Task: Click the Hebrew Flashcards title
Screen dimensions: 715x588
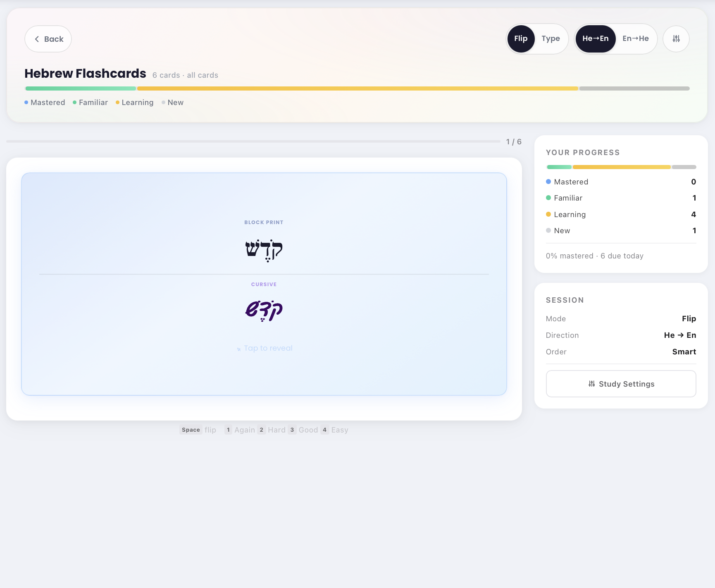Action: click(x=85, y=74)
